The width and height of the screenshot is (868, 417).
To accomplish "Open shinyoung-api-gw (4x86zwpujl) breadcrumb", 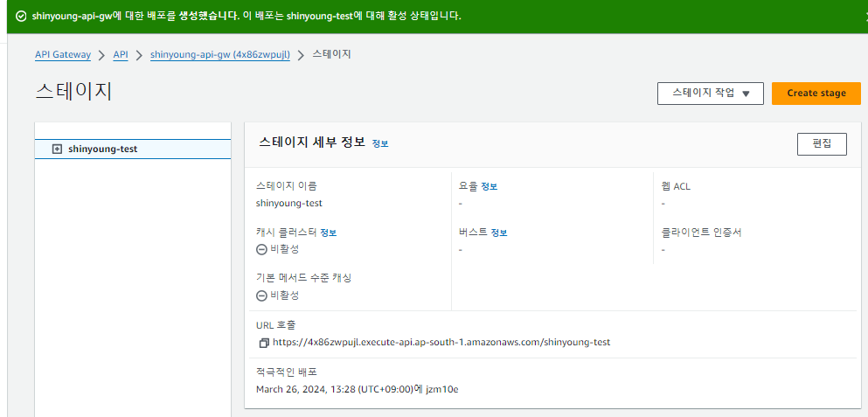I will (220, 55).
